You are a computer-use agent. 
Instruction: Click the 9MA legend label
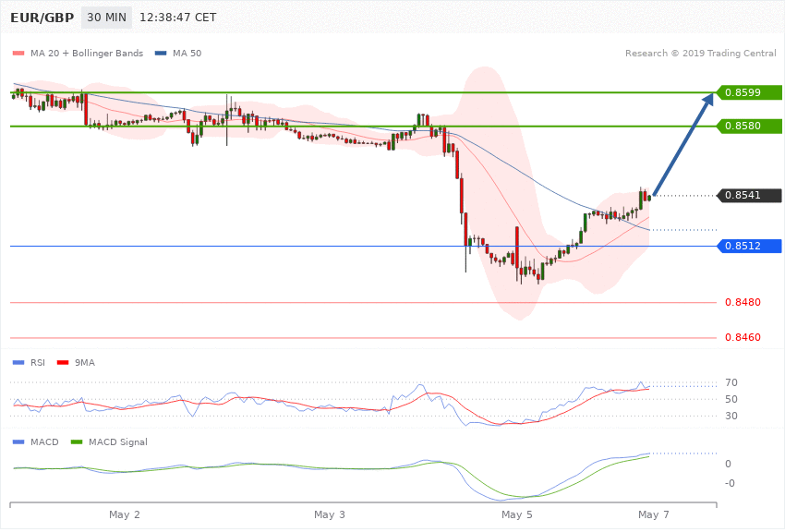tap(85, 362)
